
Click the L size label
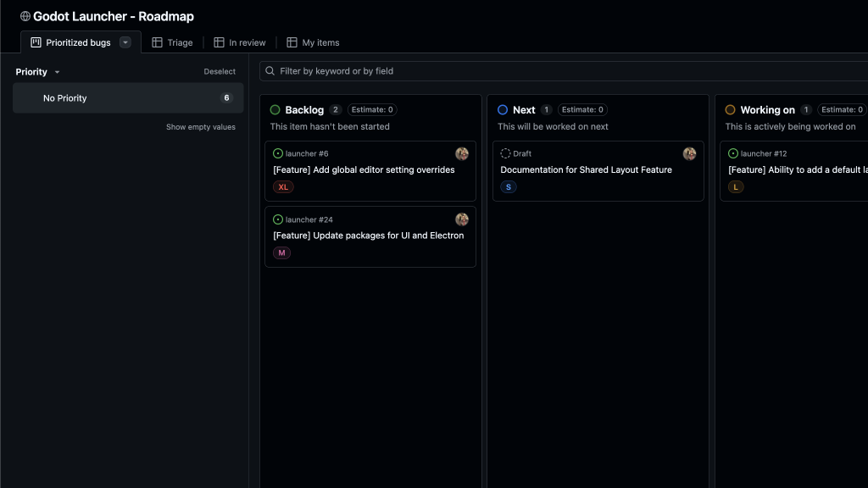(736, 187)
